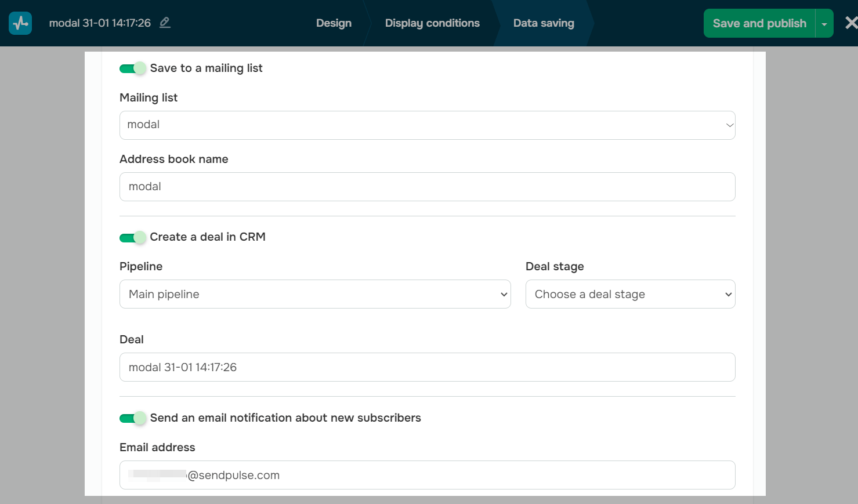The height and width of the screenshot is (504, 858).
Task: Select the Data saving tab
Action: point(544,23)
